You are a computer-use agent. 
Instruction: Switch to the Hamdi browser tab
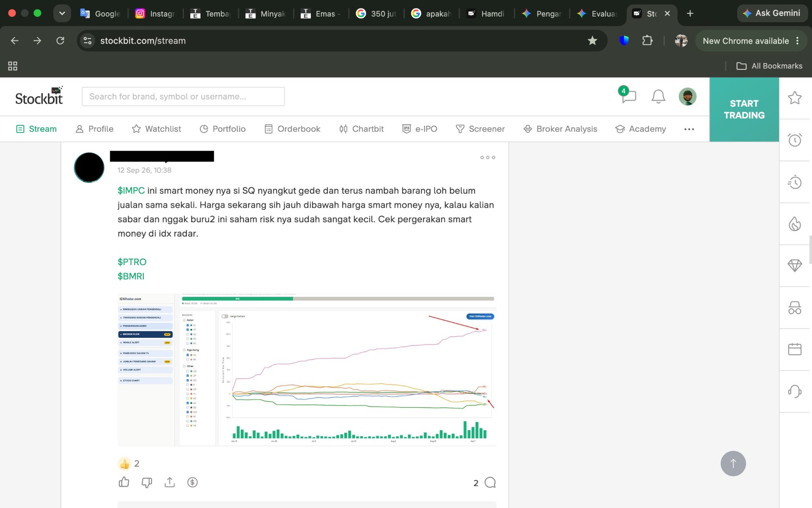click(486, 14)
